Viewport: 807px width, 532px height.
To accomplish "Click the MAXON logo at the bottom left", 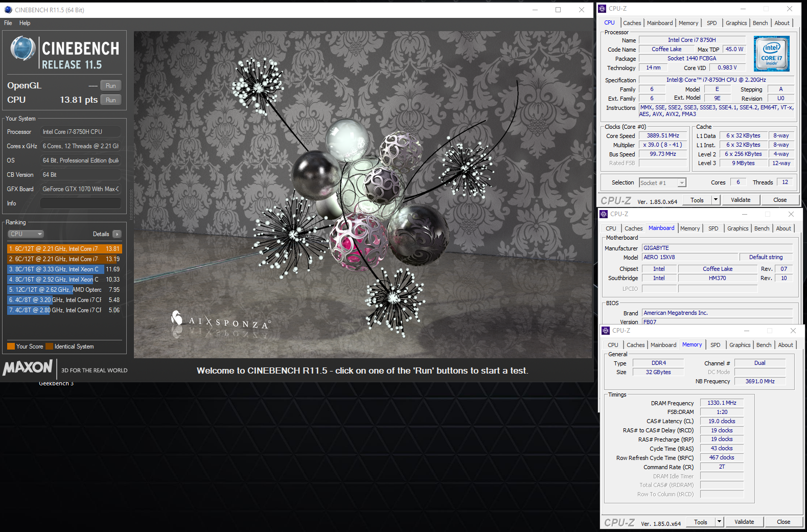I will click(28, 367).
